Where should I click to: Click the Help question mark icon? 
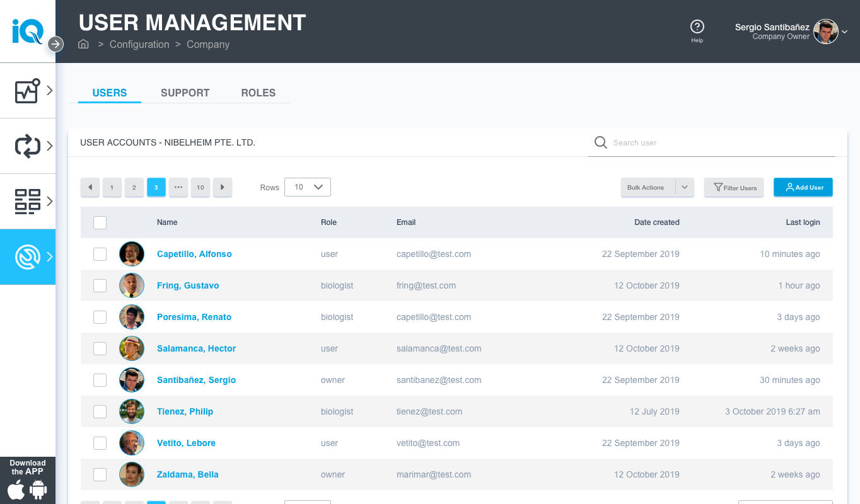pyautogui.click(x=697, y=26)
